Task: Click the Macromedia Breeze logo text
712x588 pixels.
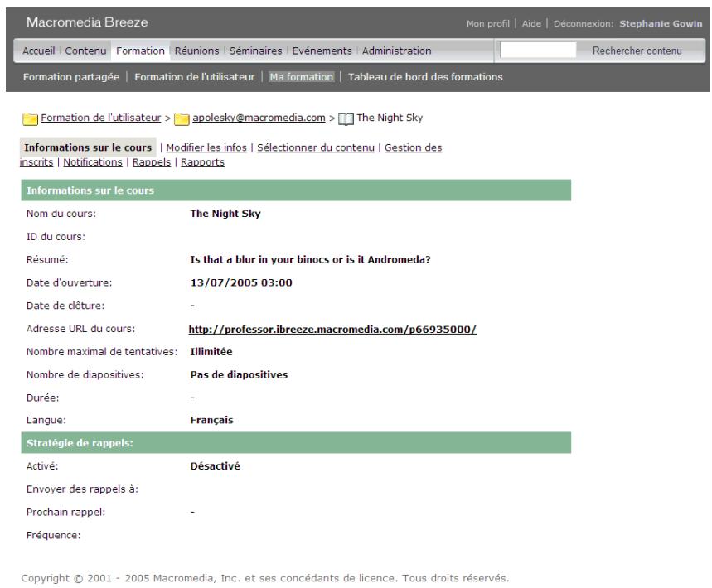Action: tap(87, 22)
